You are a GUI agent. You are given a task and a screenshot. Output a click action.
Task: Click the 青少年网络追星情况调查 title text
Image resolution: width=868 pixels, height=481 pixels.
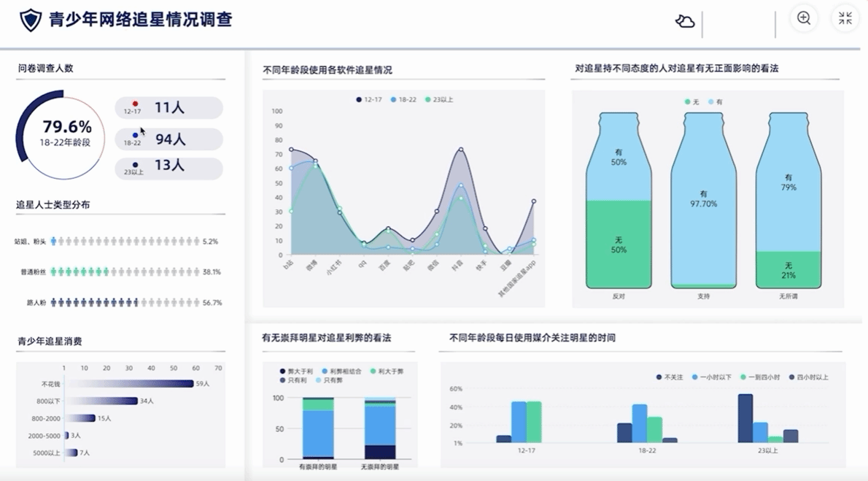click(140, 20)
